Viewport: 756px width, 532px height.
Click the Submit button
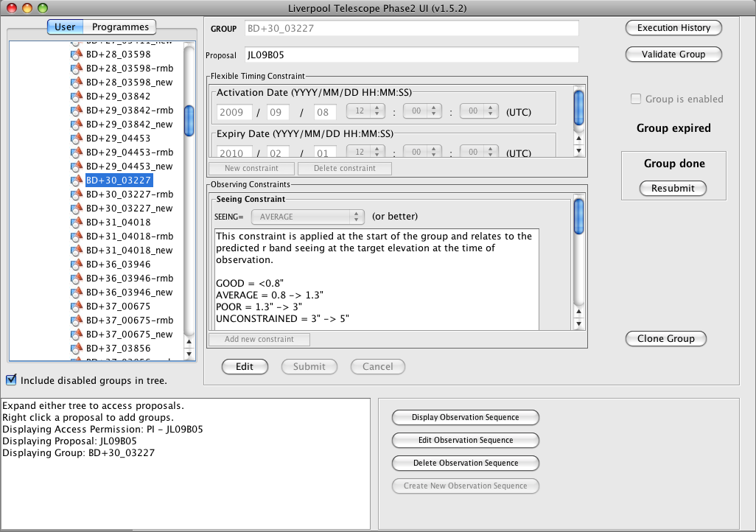[x=309, y=366]
